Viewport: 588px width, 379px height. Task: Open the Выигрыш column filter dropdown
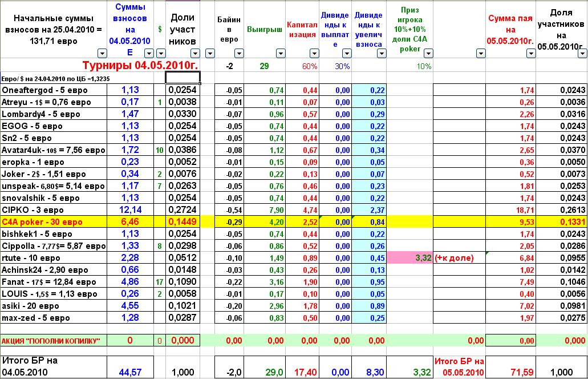click(279, 53)
